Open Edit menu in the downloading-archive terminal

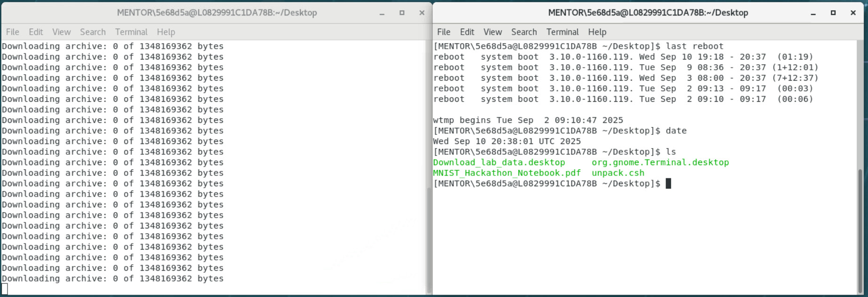pos(36,32)
